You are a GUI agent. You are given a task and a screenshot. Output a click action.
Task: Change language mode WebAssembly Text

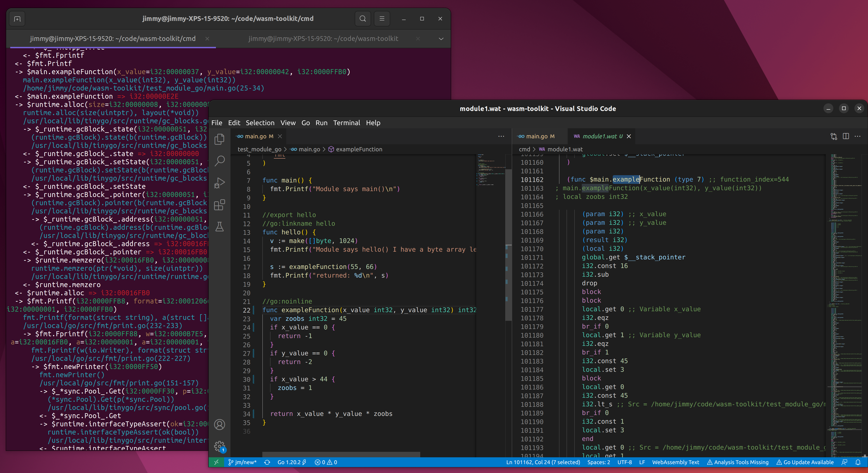(676, 462)
